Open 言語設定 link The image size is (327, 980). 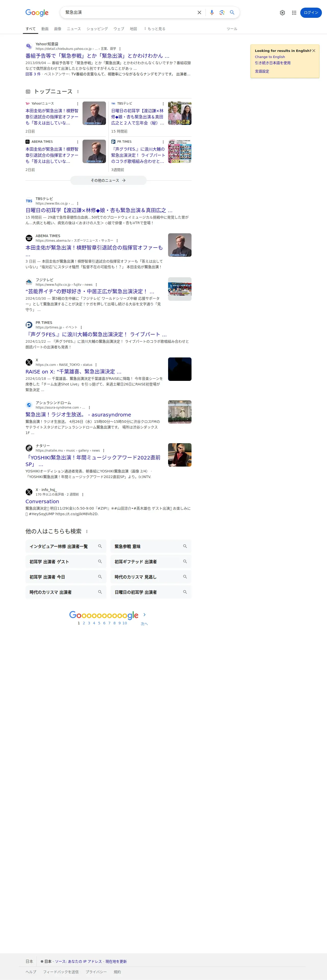262,71
